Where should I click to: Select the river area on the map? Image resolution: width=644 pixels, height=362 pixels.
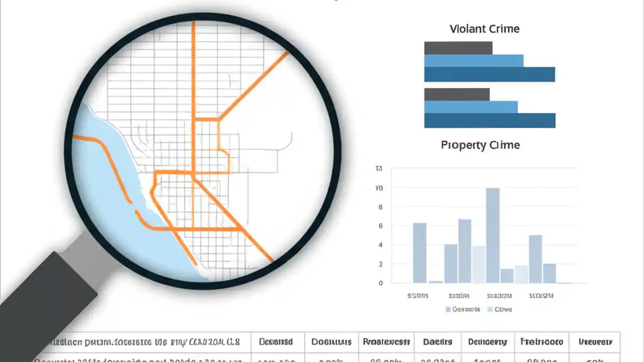(116, 216)
